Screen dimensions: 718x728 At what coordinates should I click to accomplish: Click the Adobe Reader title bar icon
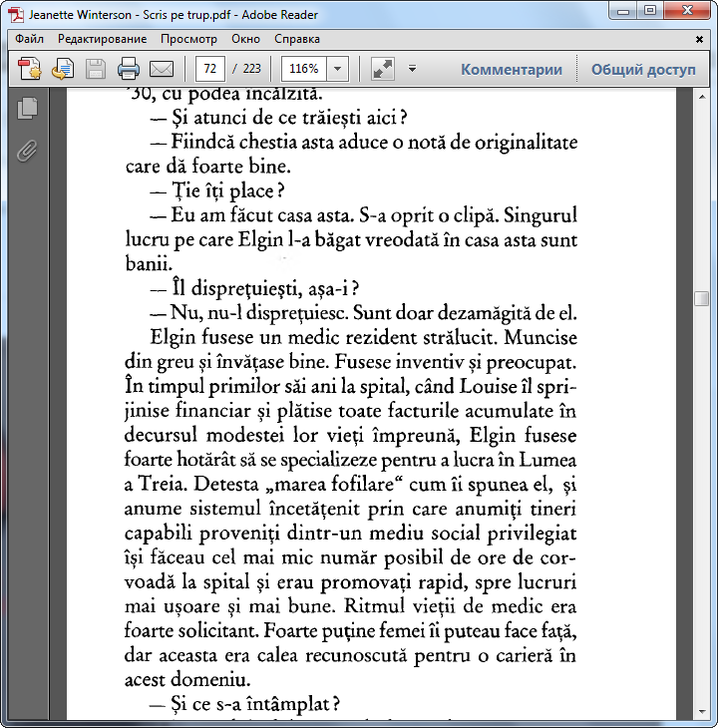(x=16, y=14)
